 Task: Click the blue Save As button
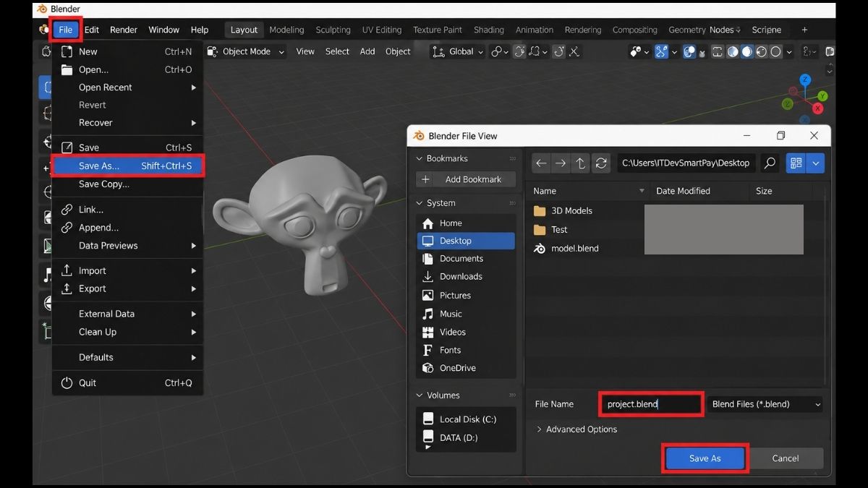point(705,458)
